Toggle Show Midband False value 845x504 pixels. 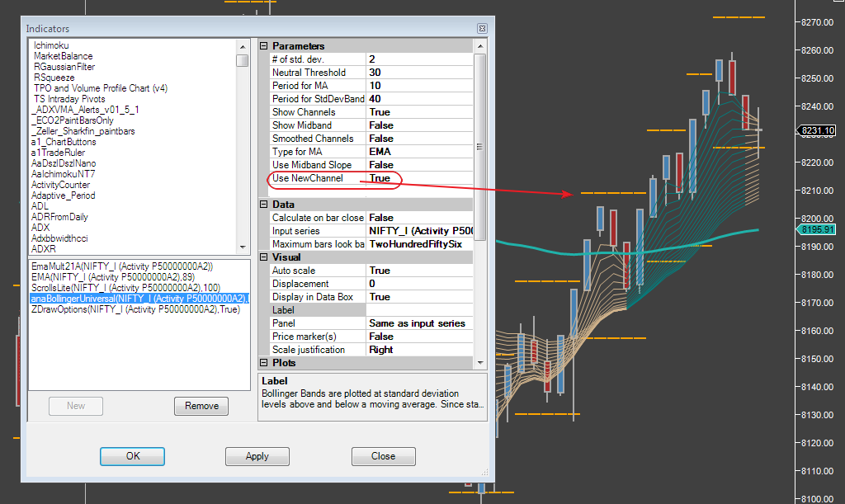pyautogui.click(x=419, y=125)
